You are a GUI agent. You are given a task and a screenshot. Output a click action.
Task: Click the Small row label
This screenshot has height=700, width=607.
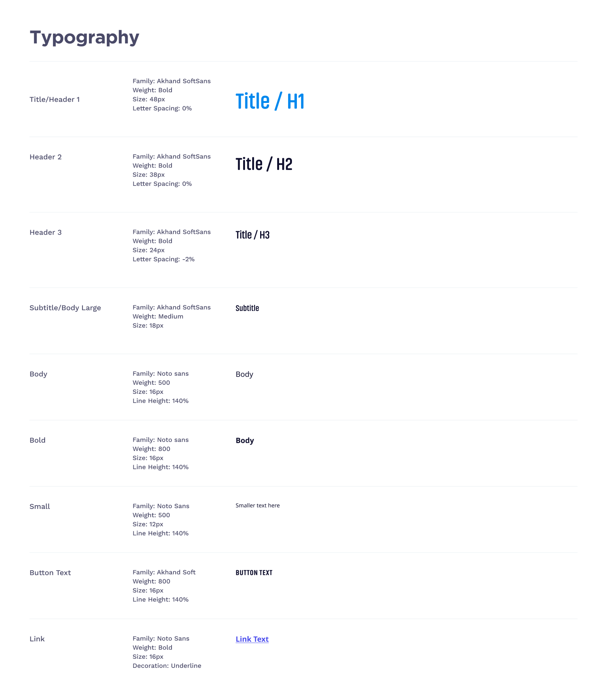coord(40,506)
